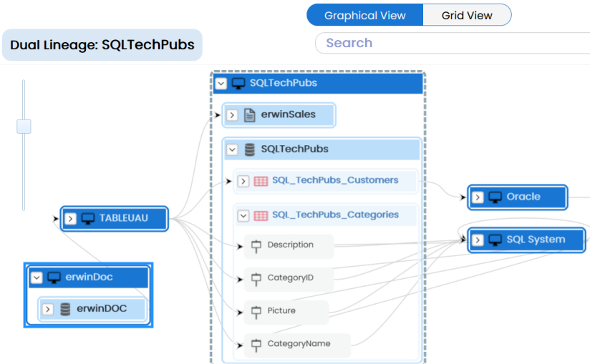Click the column icon beside CategoryID
The width and height of the screenshot is (590, 364).
256,279
